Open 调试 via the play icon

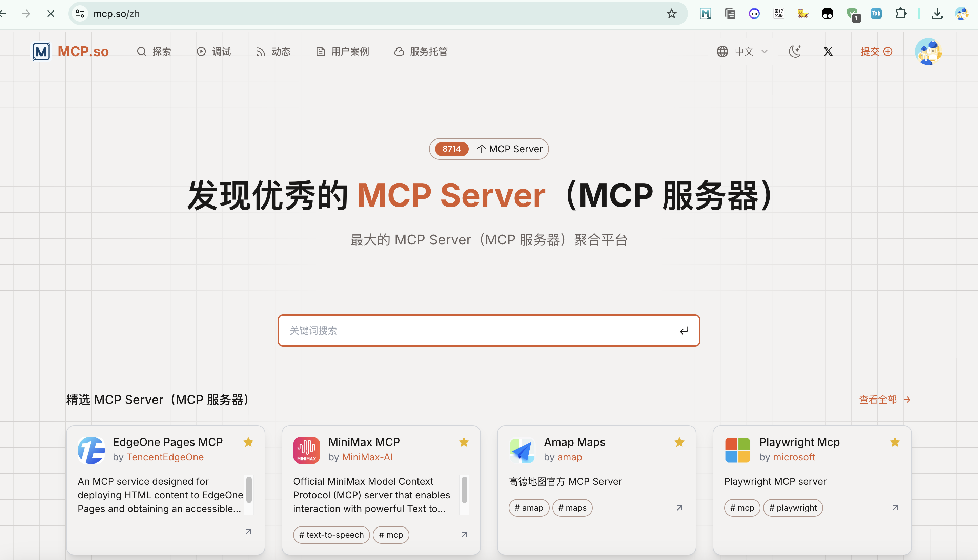201,51
